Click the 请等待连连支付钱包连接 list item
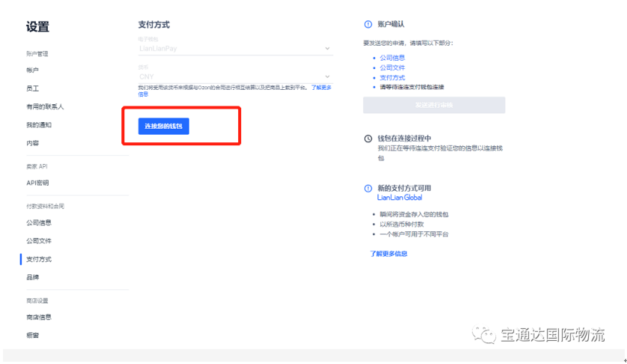Viewport: 627px width, 364px height. (x=412, y=87)
